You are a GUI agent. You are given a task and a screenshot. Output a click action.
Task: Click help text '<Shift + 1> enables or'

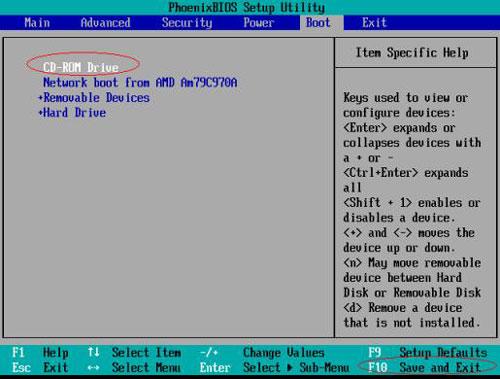pyautogui.click(x=412, y=203)
